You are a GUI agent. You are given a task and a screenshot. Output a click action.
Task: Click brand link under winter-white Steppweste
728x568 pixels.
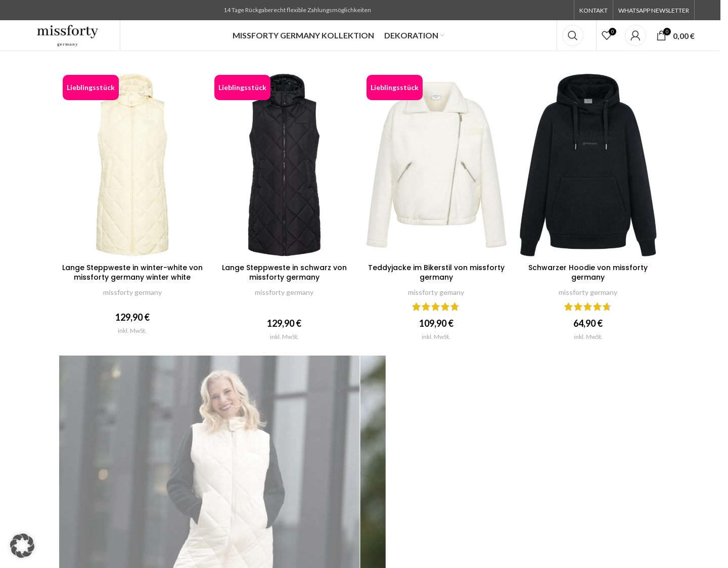[132, 292]
